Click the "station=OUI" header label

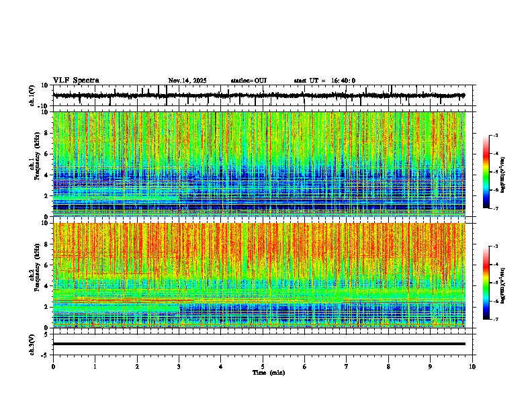(x=249, y=81)
